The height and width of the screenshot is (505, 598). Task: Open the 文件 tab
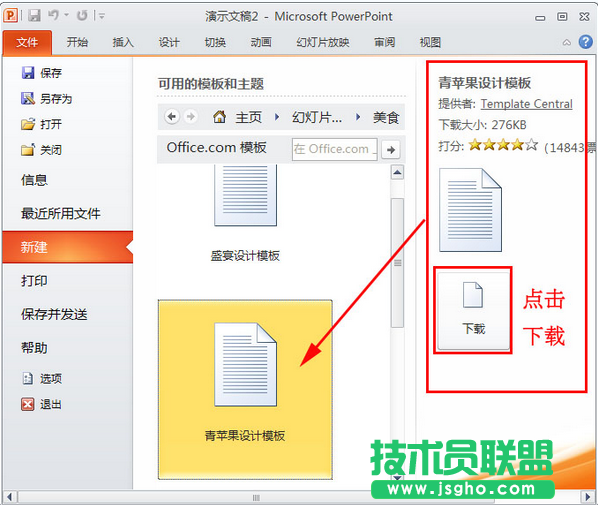27,42
